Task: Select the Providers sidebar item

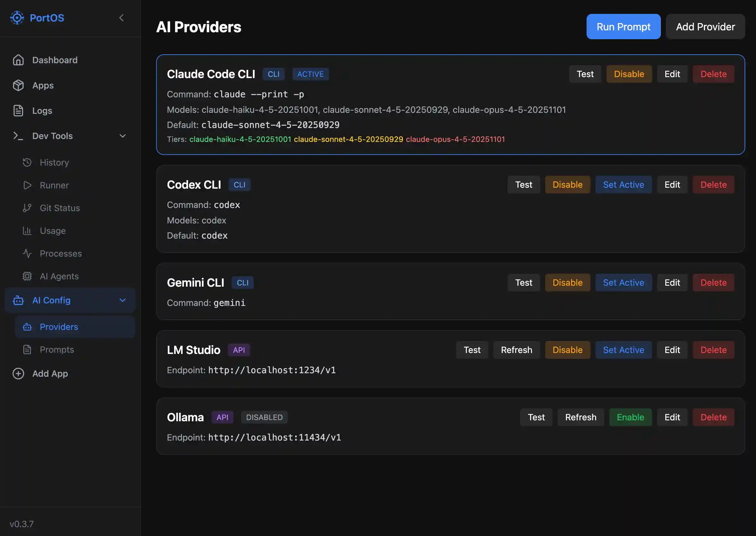Action: coord(59,327)
